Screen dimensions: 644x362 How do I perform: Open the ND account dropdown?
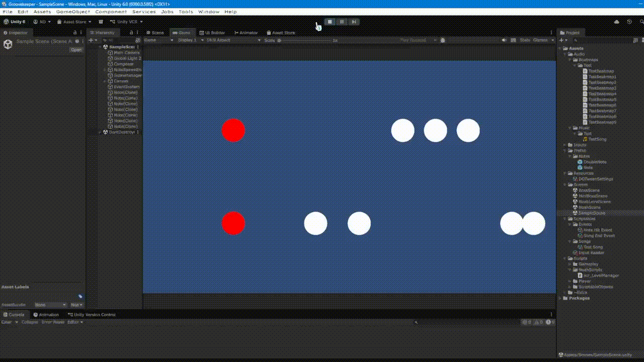coord(42,22)
